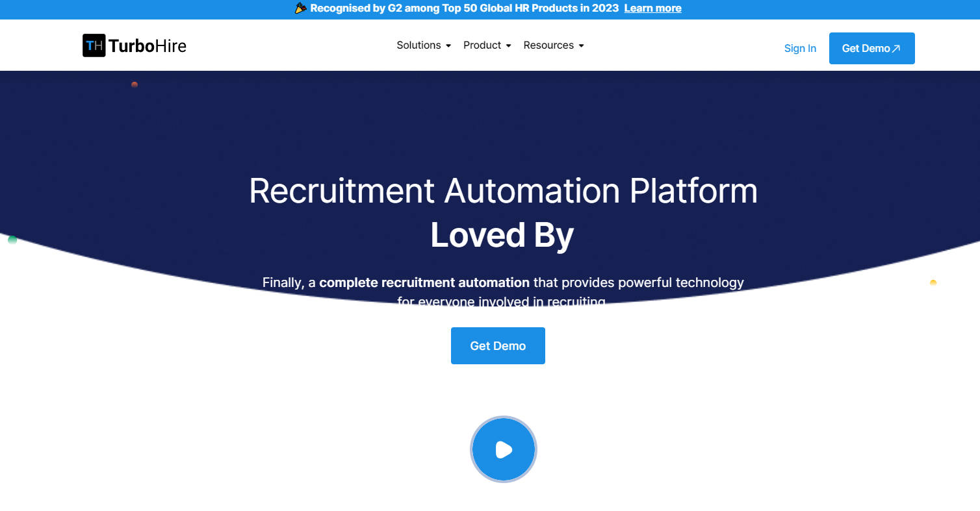Image resolution: width=980 pixels, height=511 pixels.
Task: Click the green dot on left edge
Action: click(12, 240)
